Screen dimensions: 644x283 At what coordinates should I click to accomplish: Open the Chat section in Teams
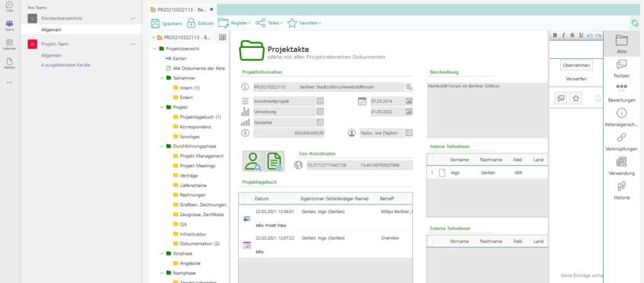[9, 6]
